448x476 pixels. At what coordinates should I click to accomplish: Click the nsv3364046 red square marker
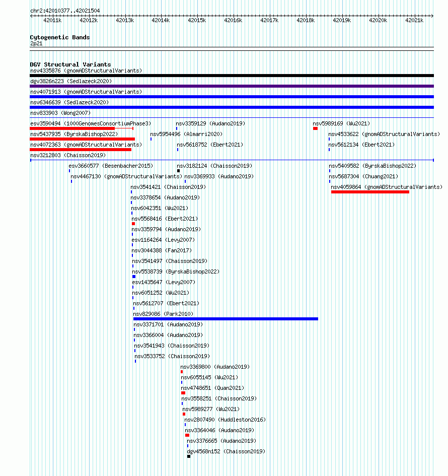point(187,435)
